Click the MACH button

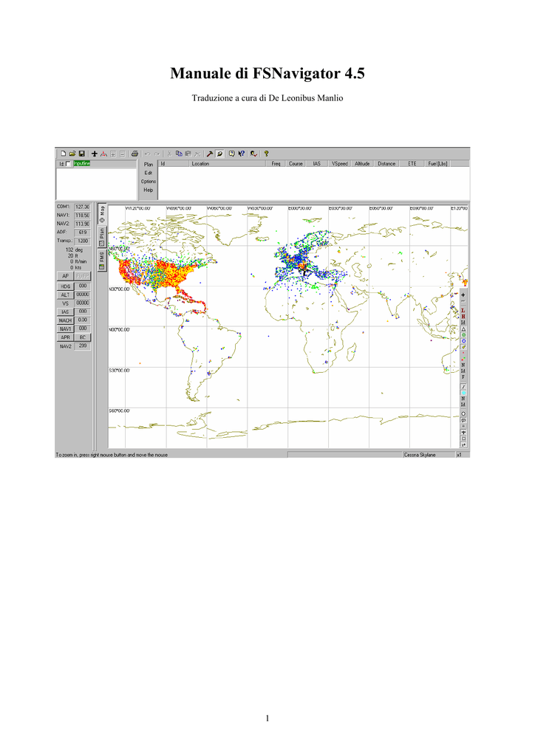(x=65, y=320)
